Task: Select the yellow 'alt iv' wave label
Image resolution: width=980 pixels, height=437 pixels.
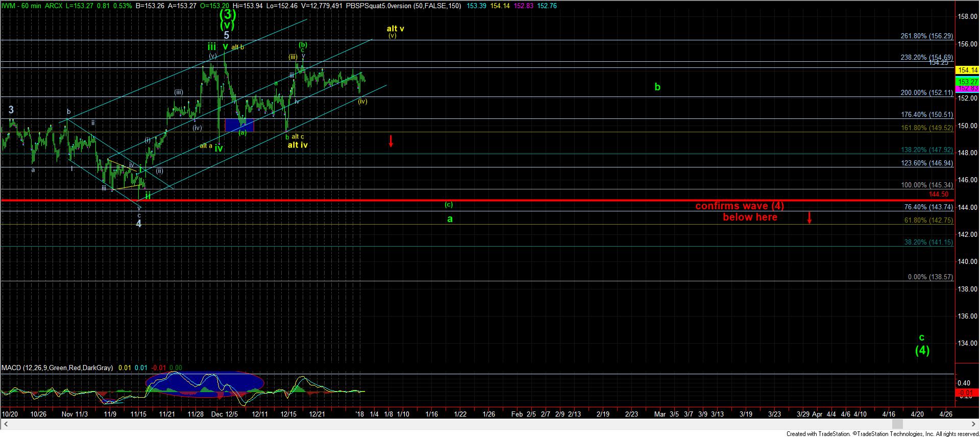Action: tap(298, 145)
